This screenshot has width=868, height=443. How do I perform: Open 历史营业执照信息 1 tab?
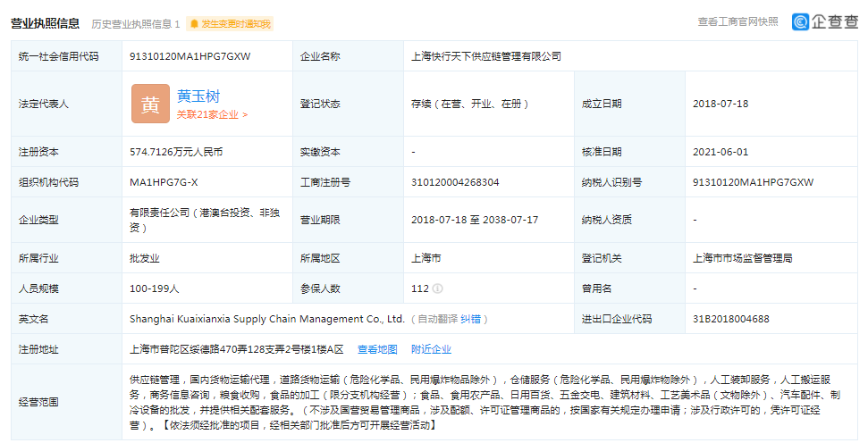pyautogui.click(x=136, y=24)
